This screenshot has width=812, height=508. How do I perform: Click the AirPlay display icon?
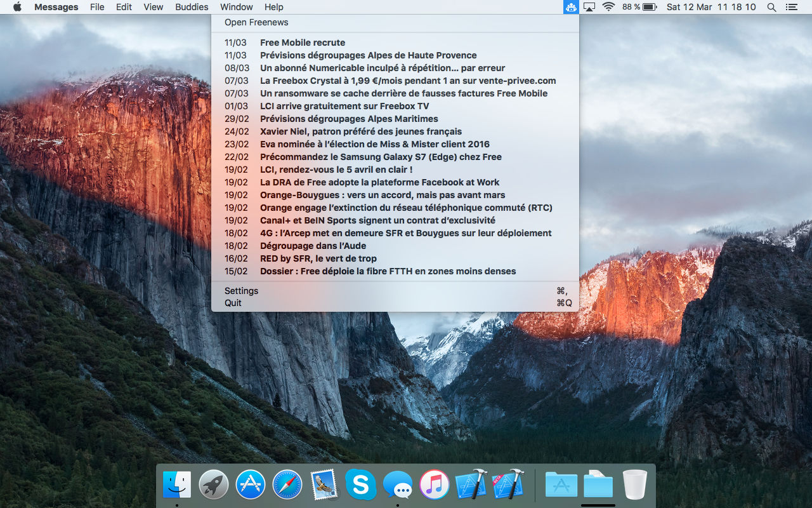[589, 7]
